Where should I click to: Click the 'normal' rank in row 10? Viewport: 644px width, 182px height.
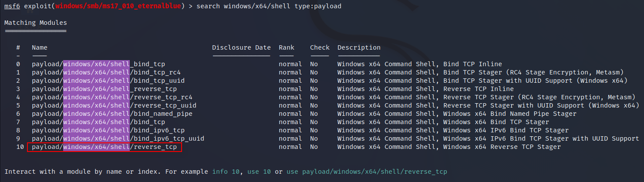pyautogui.click(x=290, y=147)
